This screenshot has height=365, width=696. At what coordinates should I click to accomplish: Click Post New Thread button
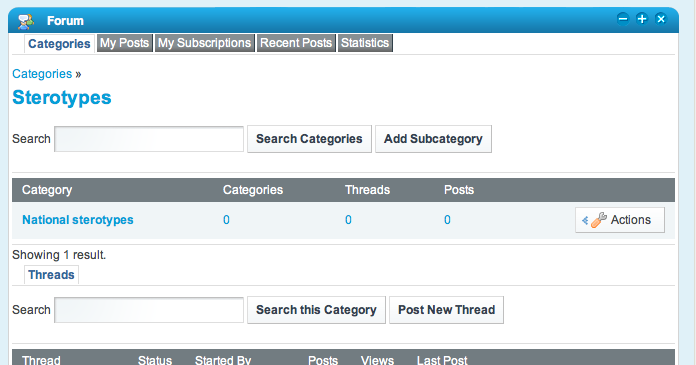click(447, 310)
